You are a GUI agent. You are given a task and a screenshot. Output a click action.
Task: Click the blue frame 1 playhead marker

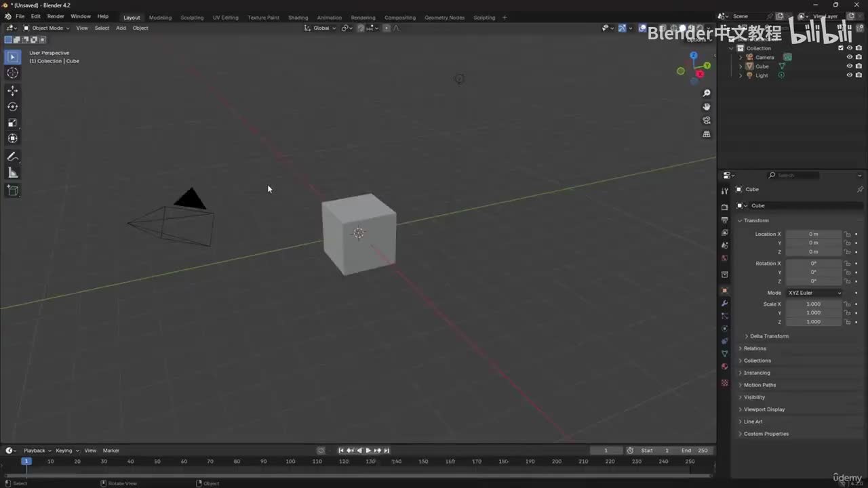(x=26, y=462)
